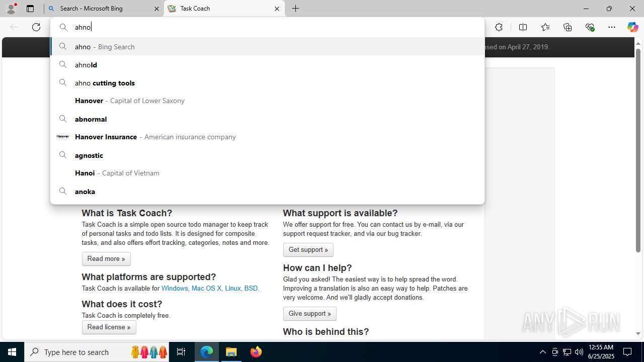Click the 'Read more »' button
The image size is (644, 362).
pos(106,259)
